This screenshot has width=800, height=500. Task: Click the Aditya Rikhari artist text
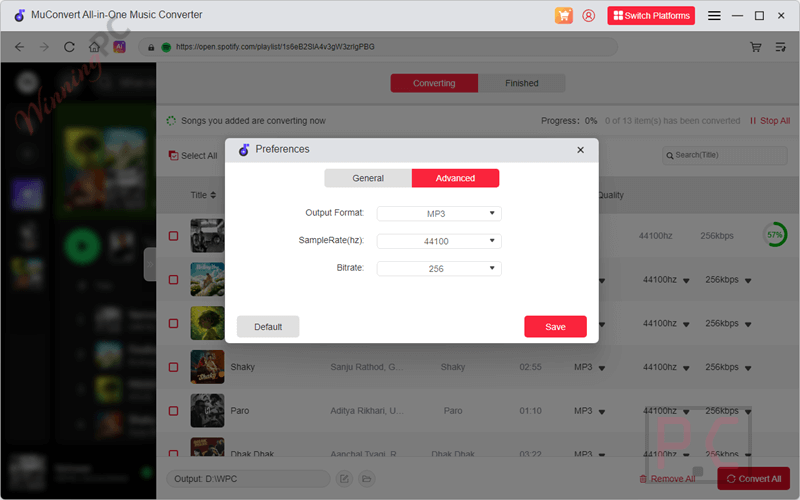[x=366, y=411]
